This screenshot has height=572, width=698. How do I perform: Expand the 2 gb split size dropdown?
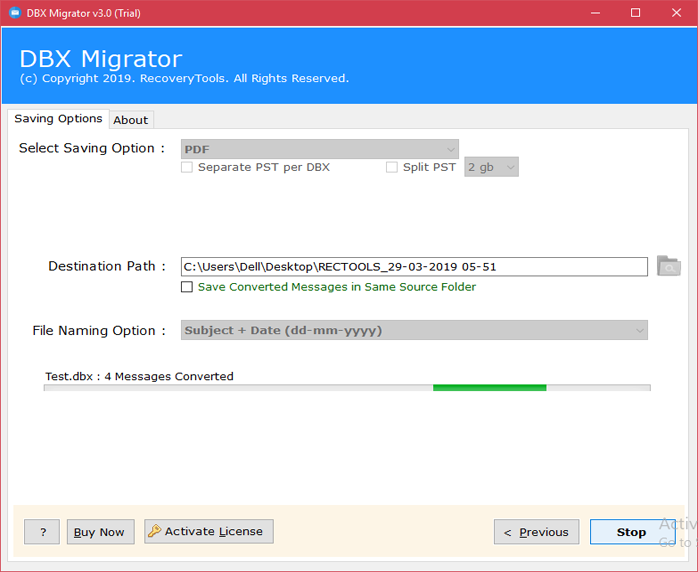coord(491,167)
